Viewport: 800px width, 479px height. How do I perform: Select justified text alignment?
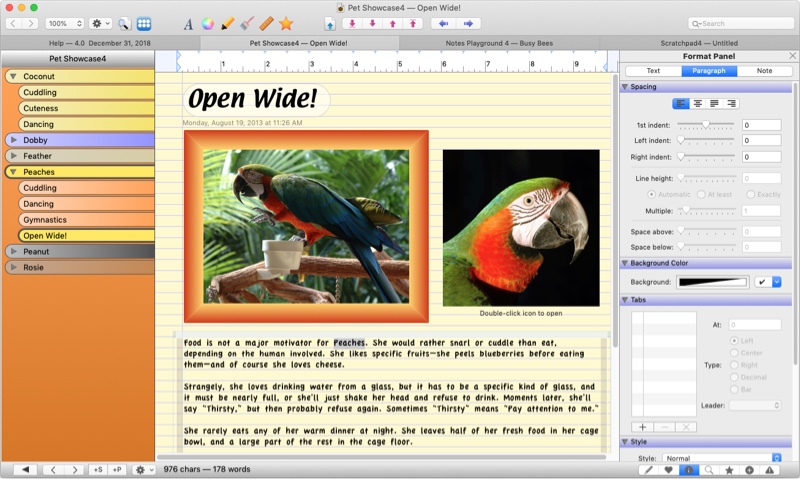714,104
